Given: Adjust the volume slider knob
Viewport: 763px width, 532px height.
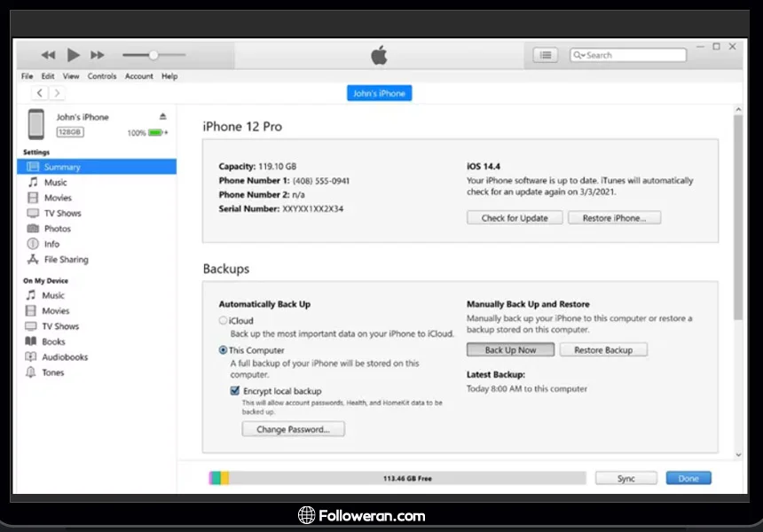Looking at the screenshot, I should click(x=153, y=55).
